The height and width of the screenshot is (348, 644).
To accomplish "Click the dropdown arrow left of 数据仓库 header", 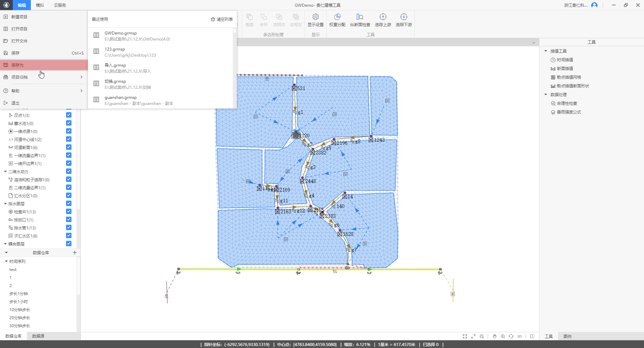I will tap(6, 253).
